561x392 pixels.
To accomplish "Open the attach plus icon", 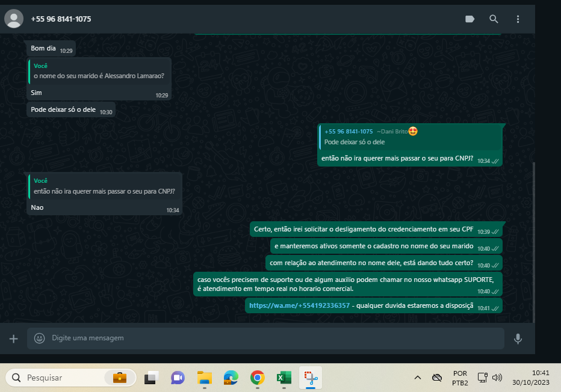I will click(x=13, y=338).
